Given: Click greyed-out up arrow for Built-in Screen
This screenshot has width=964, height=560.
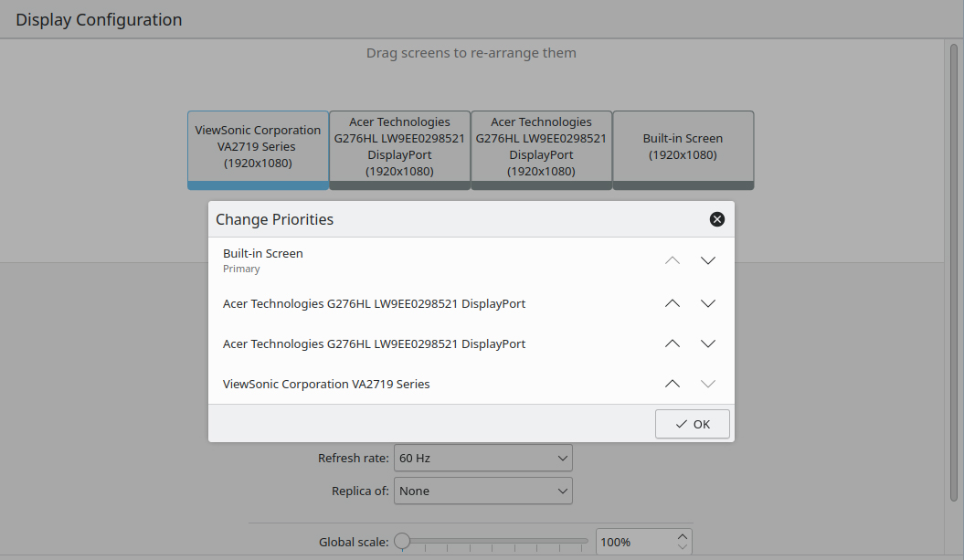Looking at the screenshot, I should pos(673,260).
